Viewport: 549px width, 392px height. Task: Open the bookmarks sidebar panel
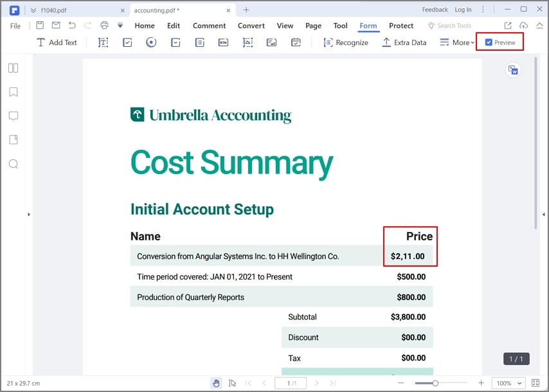point(14,92)
